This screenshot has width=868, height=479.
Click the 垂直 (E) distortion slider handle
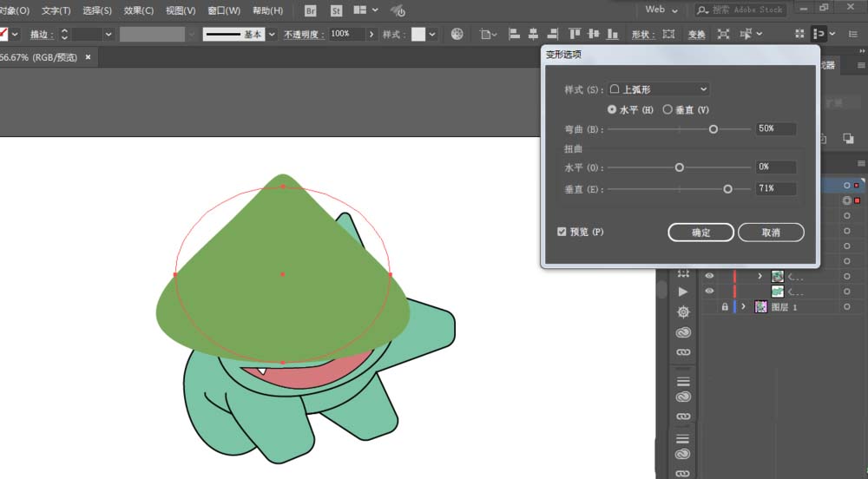point(727,189)
